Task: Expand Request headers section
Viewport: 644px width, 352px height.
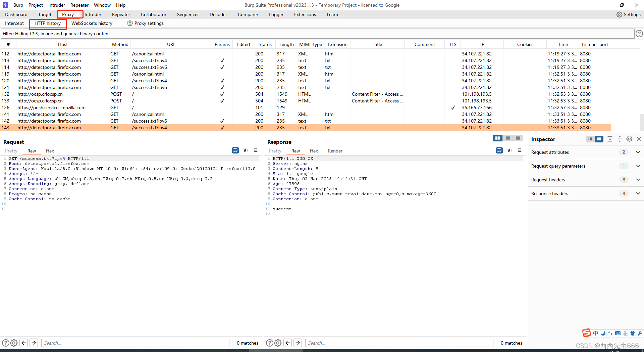Action: tap(638, 180)
